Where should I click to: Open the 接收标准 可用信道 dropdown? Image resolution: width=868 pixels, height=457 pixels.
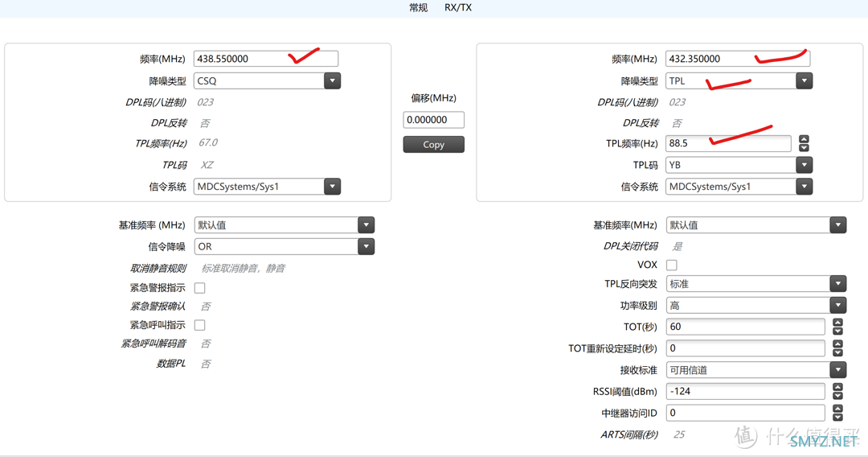(755, 370)
